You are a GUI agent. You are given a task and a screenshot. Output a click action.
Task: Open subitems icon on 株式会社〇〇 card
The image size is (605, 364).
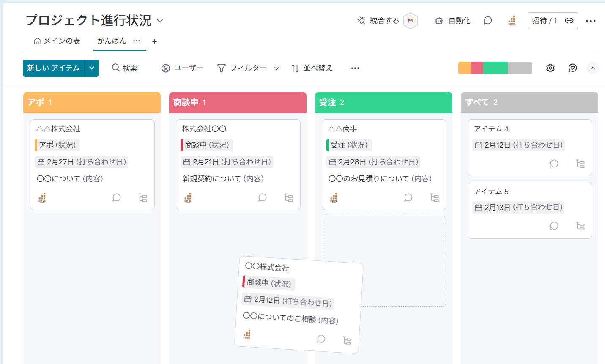289,197
